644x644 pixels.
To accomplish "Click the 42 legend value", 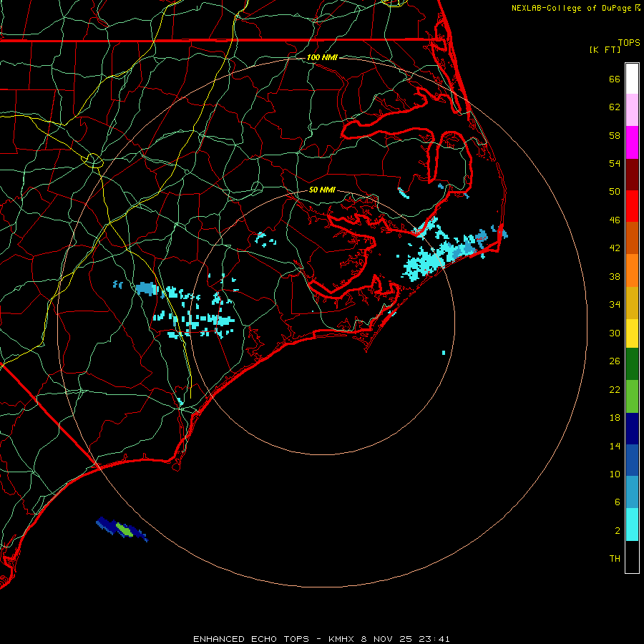I will tap(615, 248).
